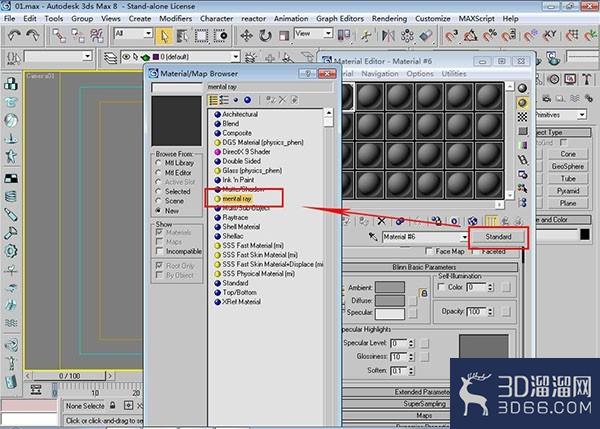This screenshot has height=429, width=600.
Task: Click the Diffuse color swatch
Action: (x=390, y=300)
